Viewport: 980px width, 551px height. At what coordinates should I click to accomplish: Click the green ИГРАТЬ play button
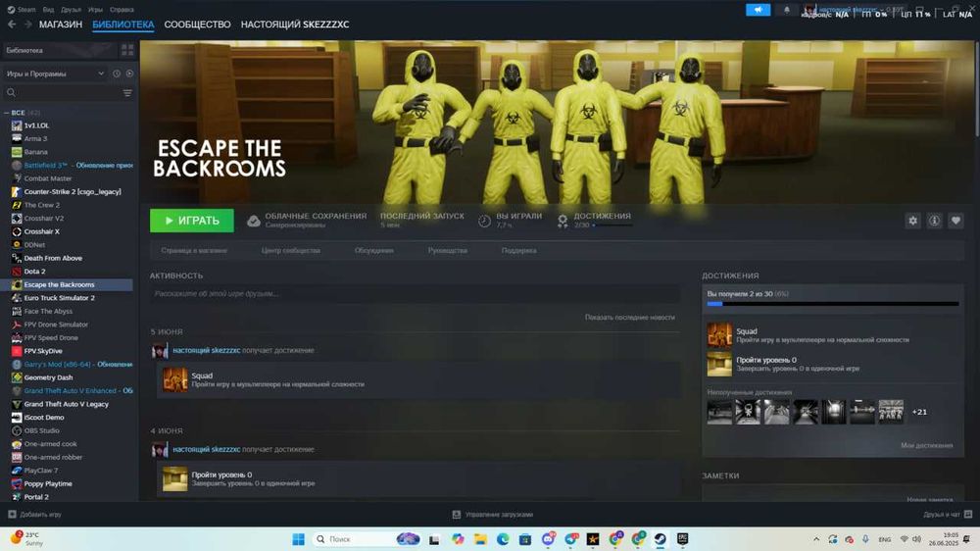click(x=192, y=221)
